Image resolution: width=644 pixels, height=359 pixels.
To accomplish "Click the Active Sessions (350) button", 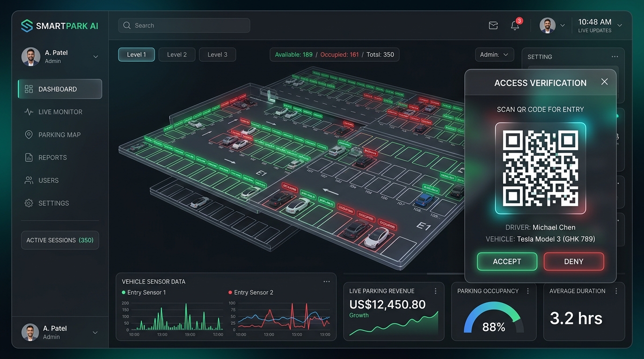I will pos(60,240).
